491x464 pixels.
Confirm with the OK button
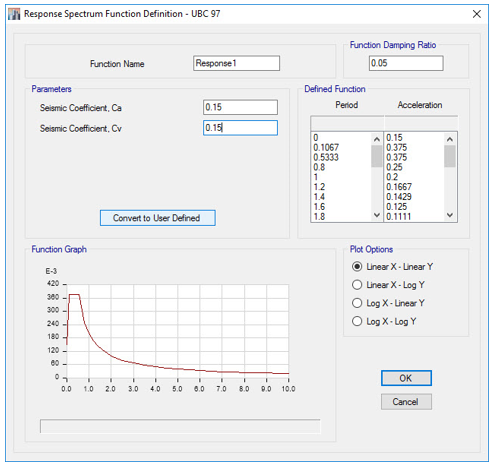pyautogui.click(x=406, y=378)
